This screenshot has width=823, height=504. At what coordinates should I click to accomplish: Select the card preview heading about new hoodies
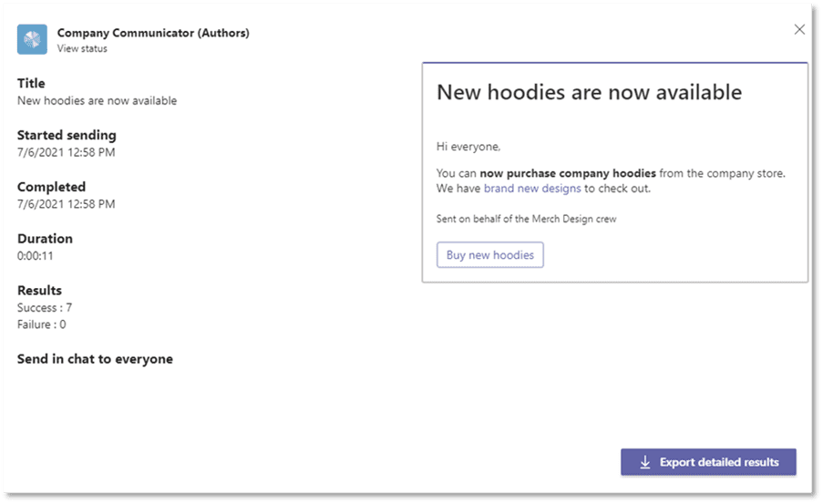click(x=589, y=92)
